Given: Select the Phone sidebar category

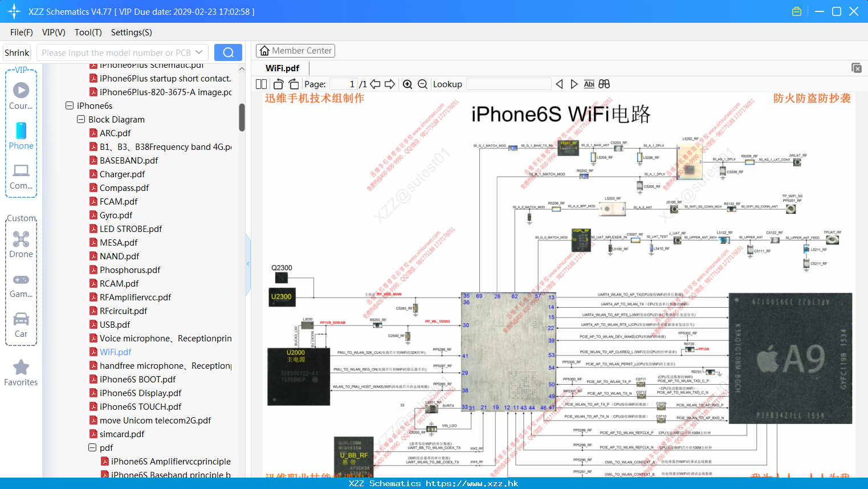Looking at the screenshot, I should click(x=21, y=136).
